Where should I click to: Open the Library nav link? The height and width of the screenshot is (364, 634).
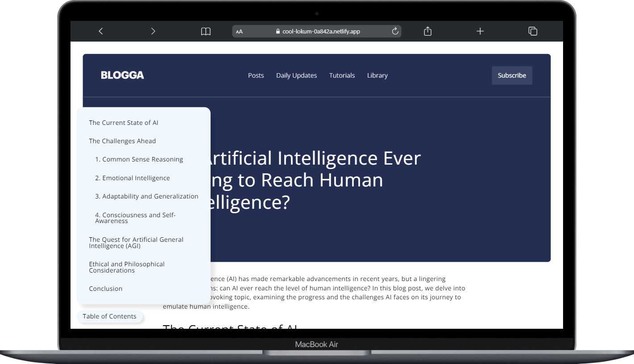[x=377, y=75]
